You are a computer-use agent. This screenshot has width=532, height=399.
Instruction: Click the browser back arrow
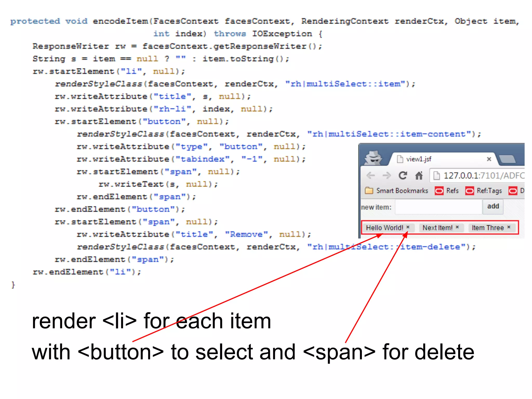coord(371,176)
